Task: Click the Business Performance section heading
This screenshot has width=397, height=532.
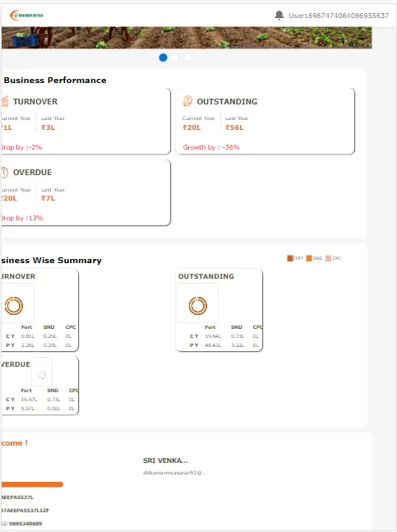Action: pyautogui.click(x=55, y=81)
